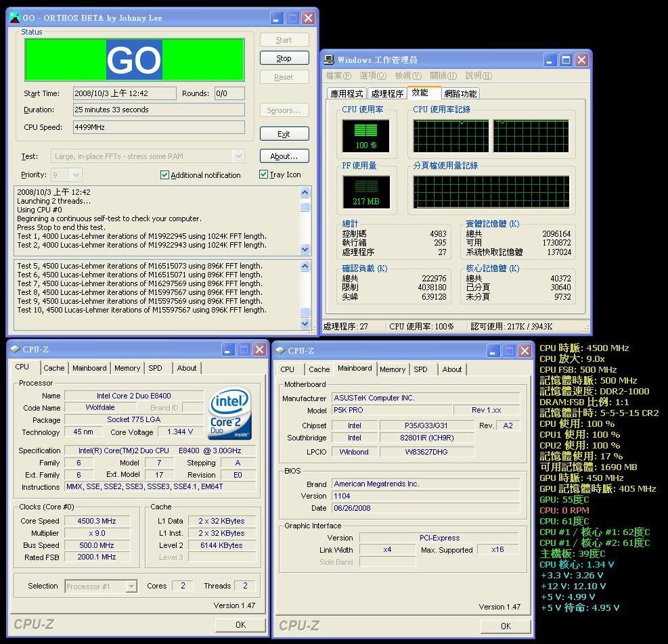Click the Stop button in Orthos
The image size is (668, 644).
point(284,58)
